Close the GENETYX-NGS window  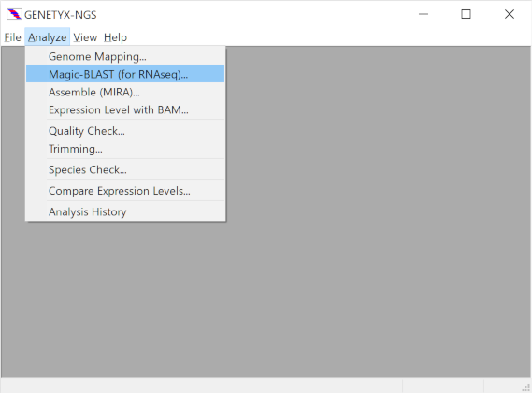(509, 14)
